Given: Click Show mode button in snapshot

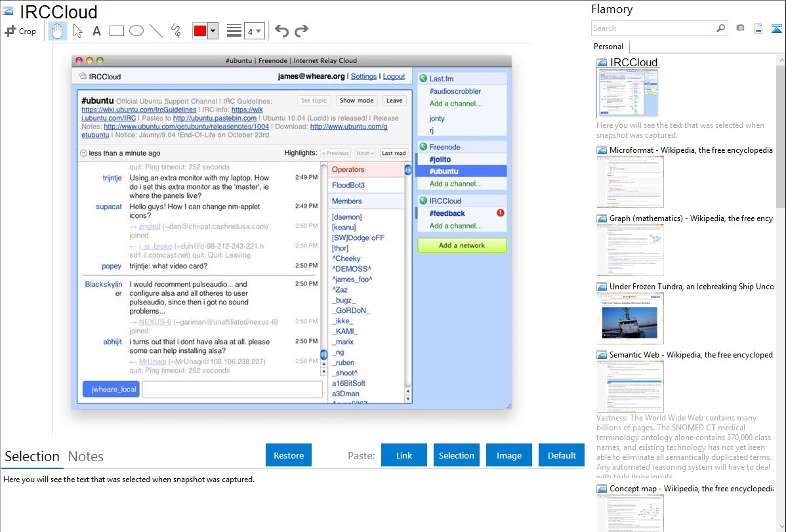Looking at the screenshot, I should (356, 100).
